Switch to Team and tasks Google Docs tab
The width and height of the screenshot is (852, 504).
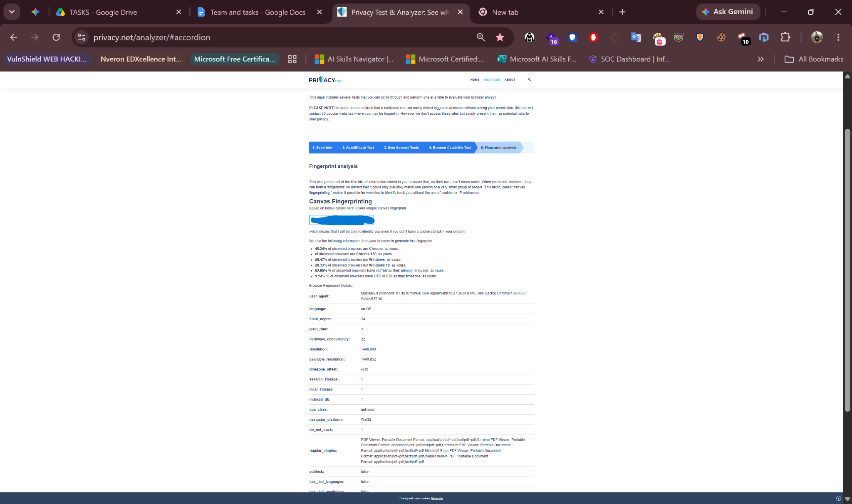[258, 12]
